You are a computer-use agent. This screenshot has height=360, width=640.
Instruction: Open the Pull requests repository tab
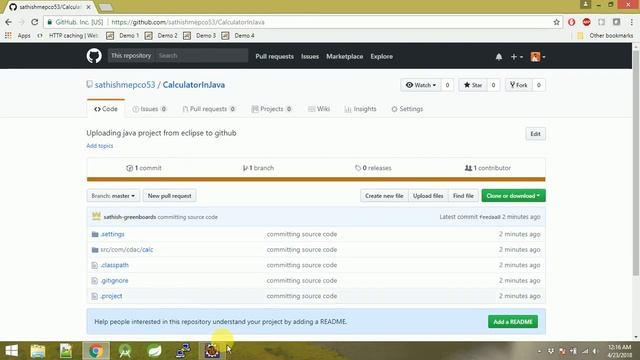tap(209, 109)
